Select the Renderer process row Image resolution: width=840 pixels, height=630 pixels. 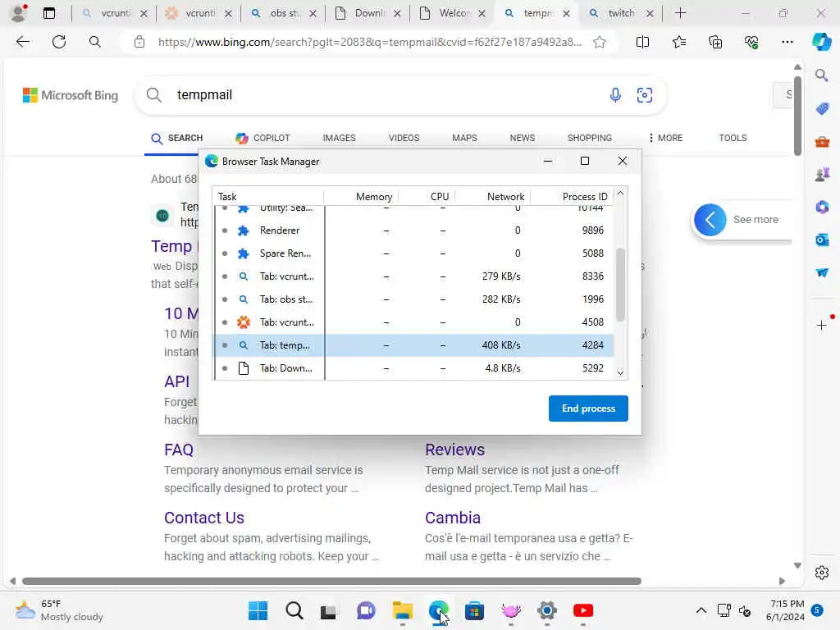pyautogui.click(x=413, y=231)
